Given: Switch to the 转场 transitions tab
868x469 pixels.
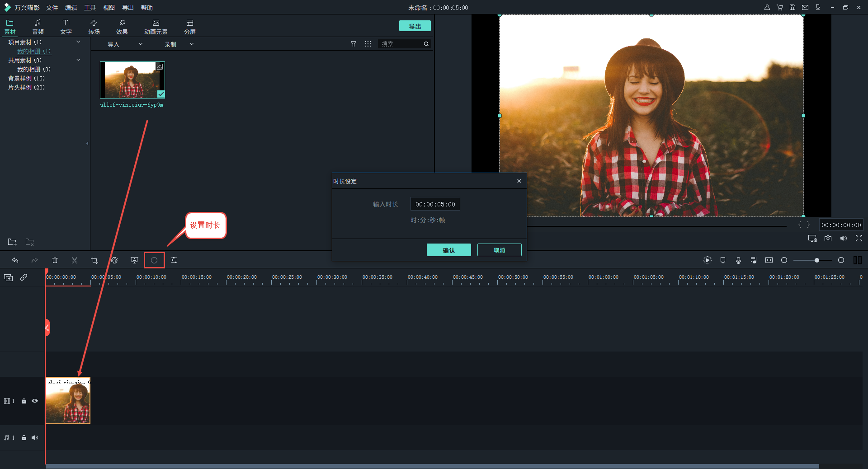Looking at the screenshot, I should (x=94, y=27).
